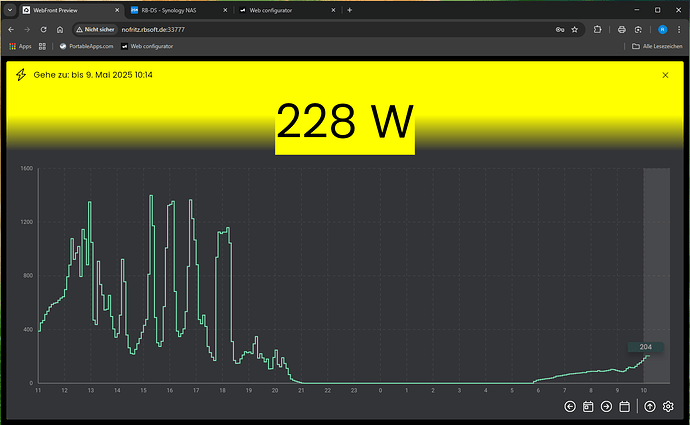Viewport: 690px width, 425px height.
Task: Open the browser extensions puzzle icon
Action: (x=597, y=29)
